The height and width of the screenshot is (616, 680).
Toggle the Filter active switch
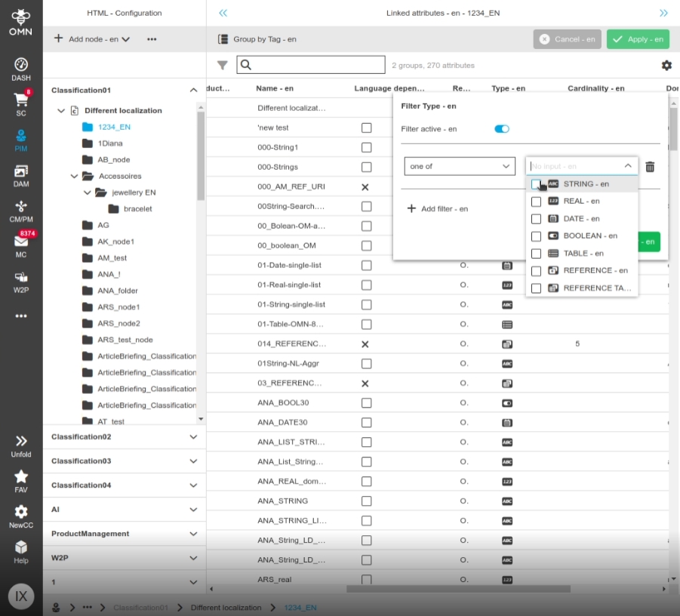pos(502,129)
